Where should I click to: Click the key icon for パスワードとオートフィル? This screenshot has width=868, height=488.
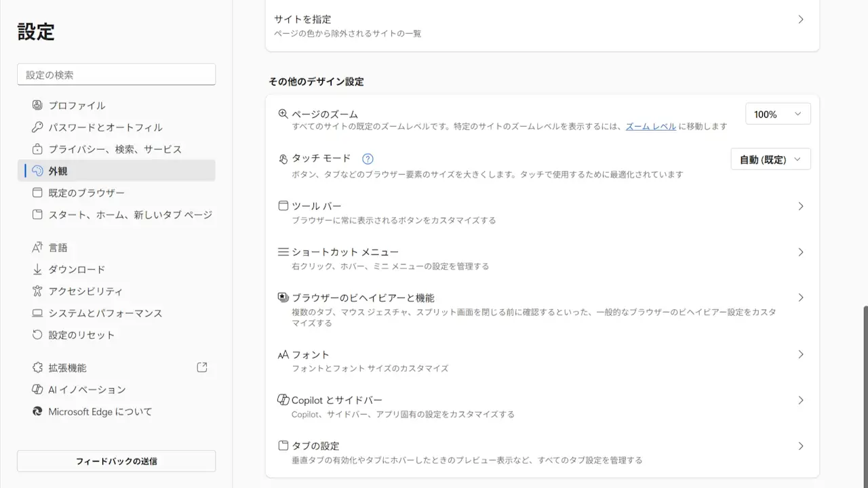37,127
